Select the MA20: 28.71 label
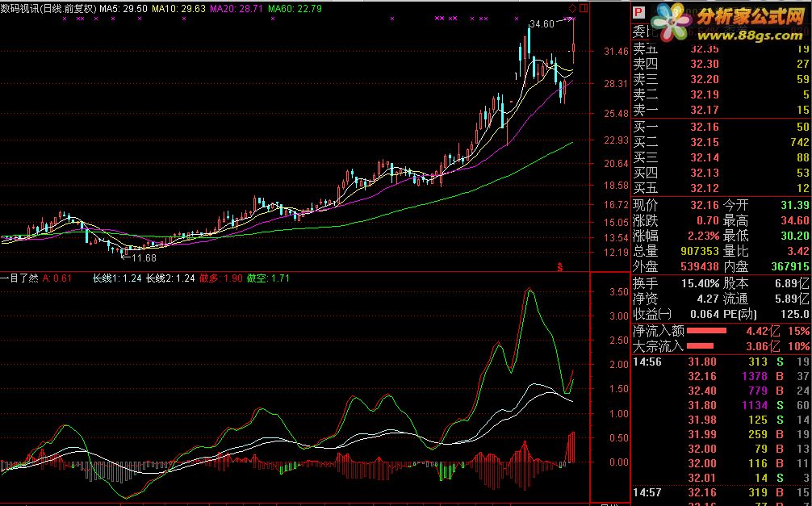This screenshot has height=506, width=812. point(236,9)
